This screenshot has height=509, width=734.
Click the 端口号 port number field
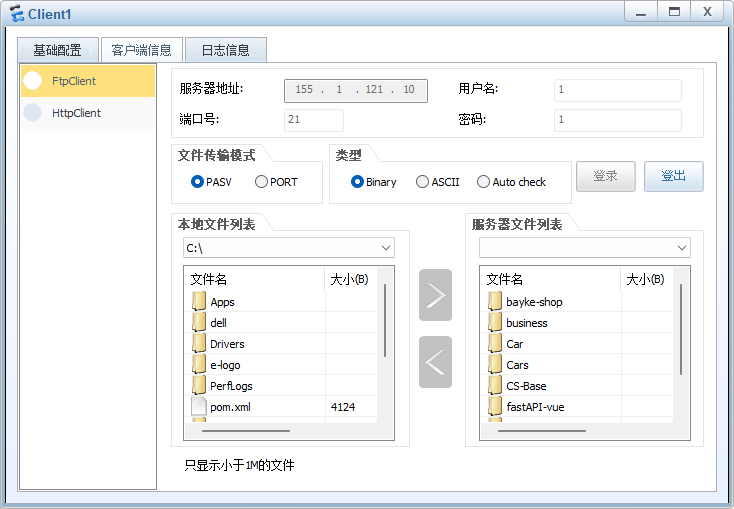(x=313, y=120)
